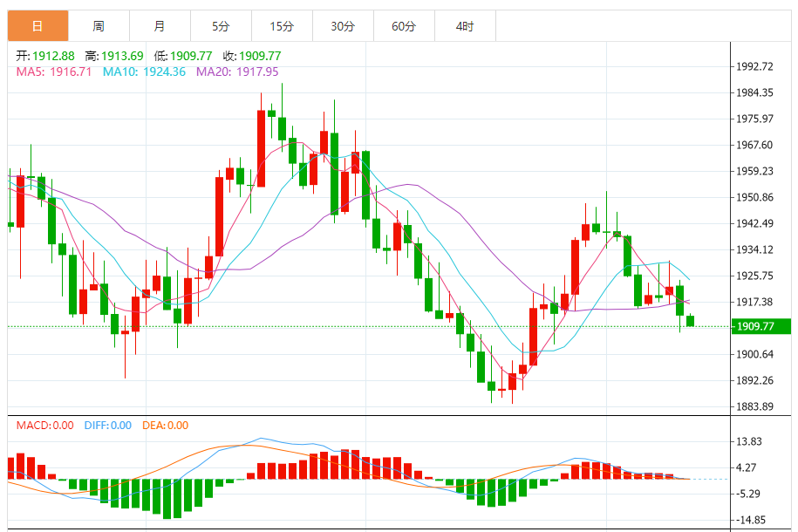The height and width of the screenshot is (532, 798).
Task: Click the 1975.97 price axis label
Action: pyautogui.click(x=754, y=119)
